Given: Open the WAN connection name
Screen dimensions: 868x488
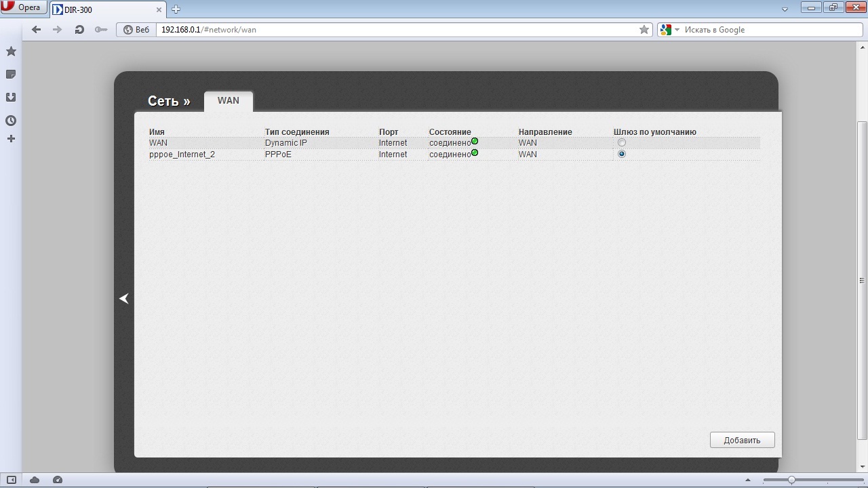Looking at the screenshot, I should [158, 143].
